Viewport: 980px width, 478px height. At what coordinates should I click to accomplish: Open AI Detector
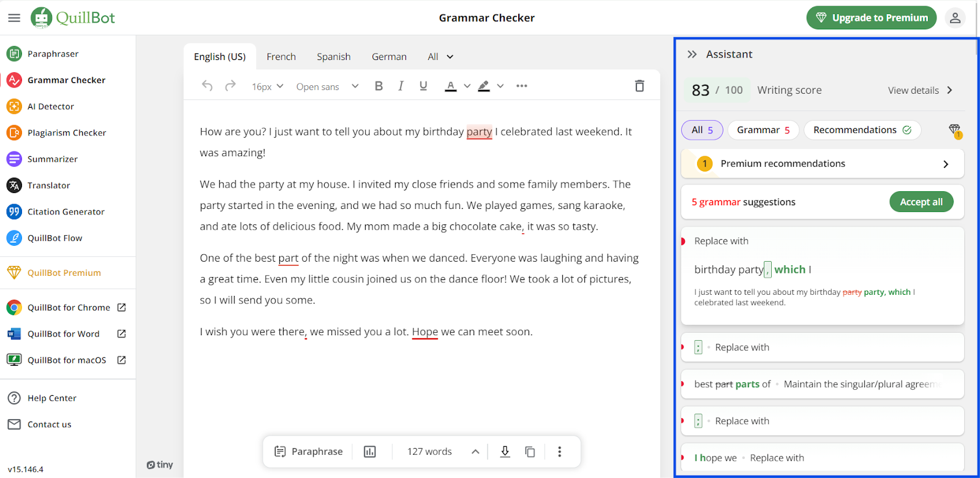40,107
